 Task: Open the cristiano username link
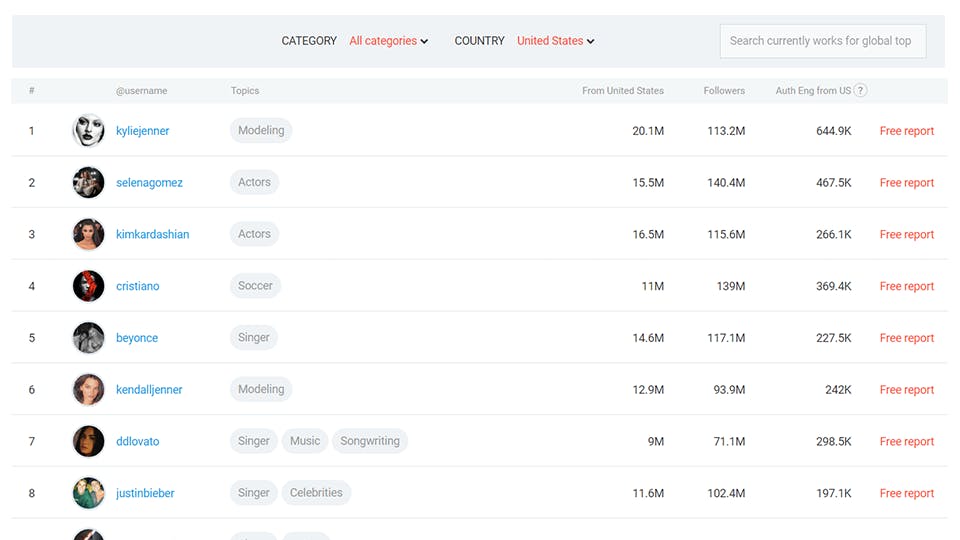click(138, 286)
